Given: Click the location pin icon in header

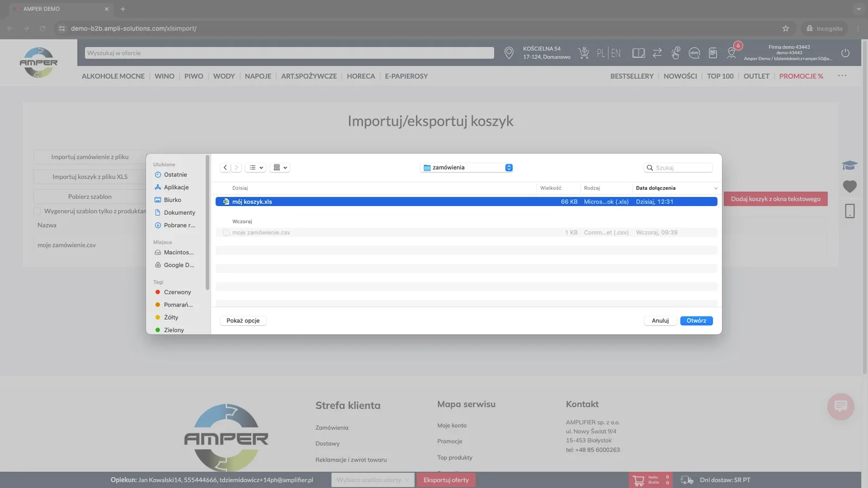Looking at the screenshot, I should click(x=509, y=53).
